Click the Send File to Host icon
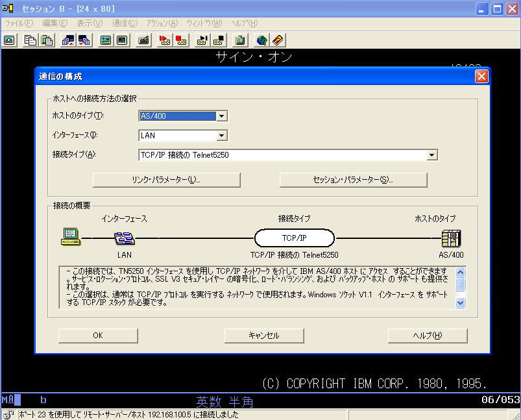The width and height of the screenshot is (521, 420). (x=68, y=40)
